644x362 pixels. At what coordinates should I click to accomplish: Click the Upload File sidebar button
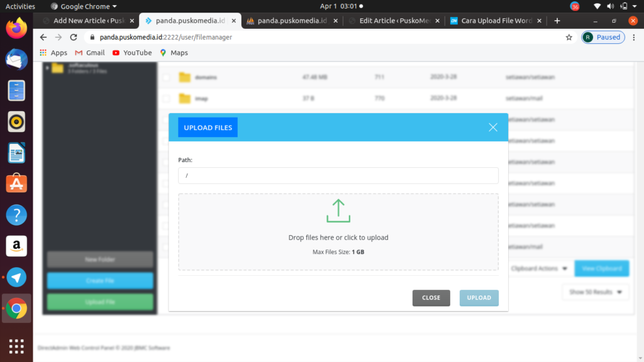tap(100, 302)
